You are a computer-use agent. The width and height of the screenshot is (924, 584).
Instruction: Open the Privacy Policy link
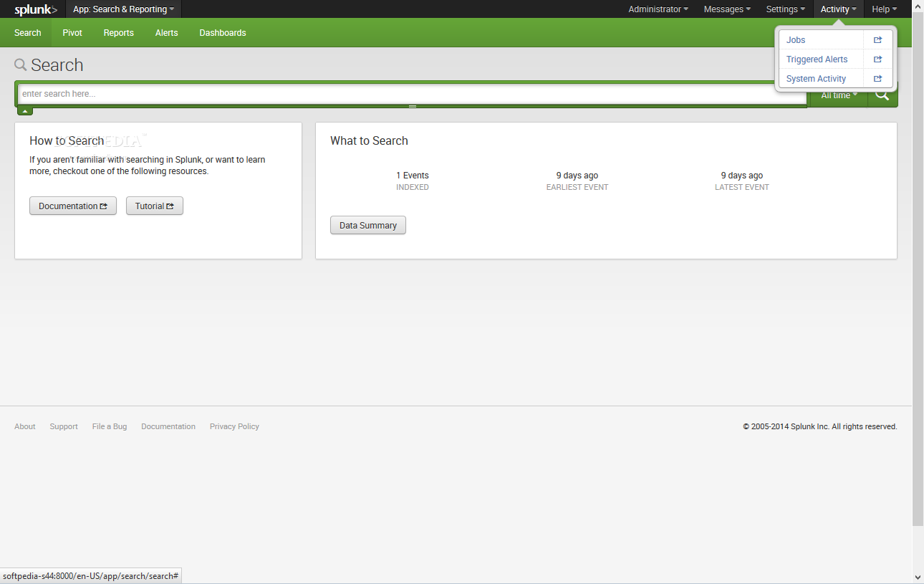[x=234, y=426]
